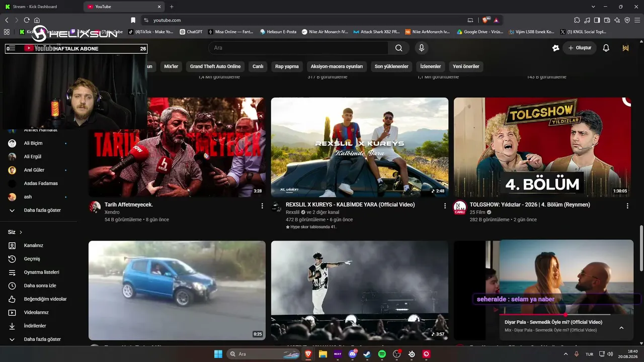Open Spotify from the taskbar
Screen dimensions: 644x362
pyautogui.click(x=382, y=354)
